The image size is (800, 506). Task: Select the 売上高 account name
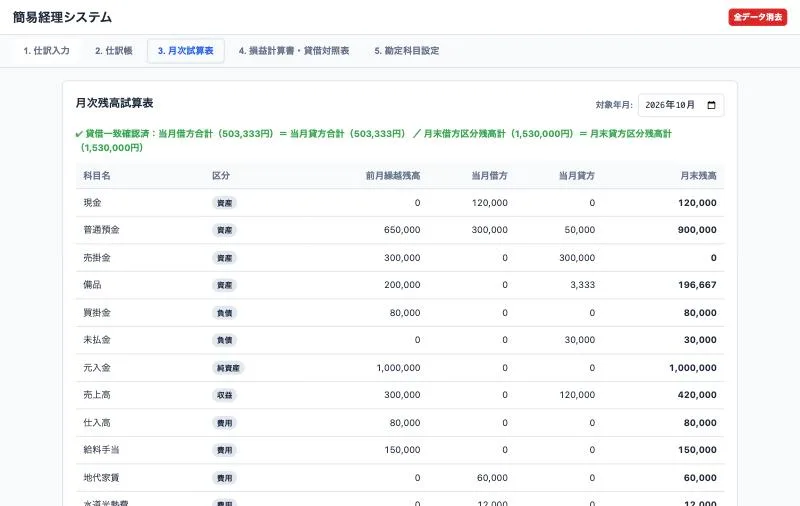coord(97,395)
